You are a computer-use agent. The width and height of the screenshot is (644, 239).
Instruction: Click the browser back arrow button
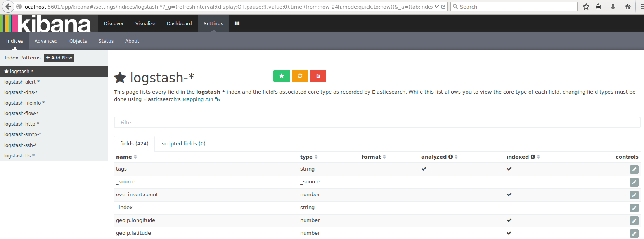[8, 7]
